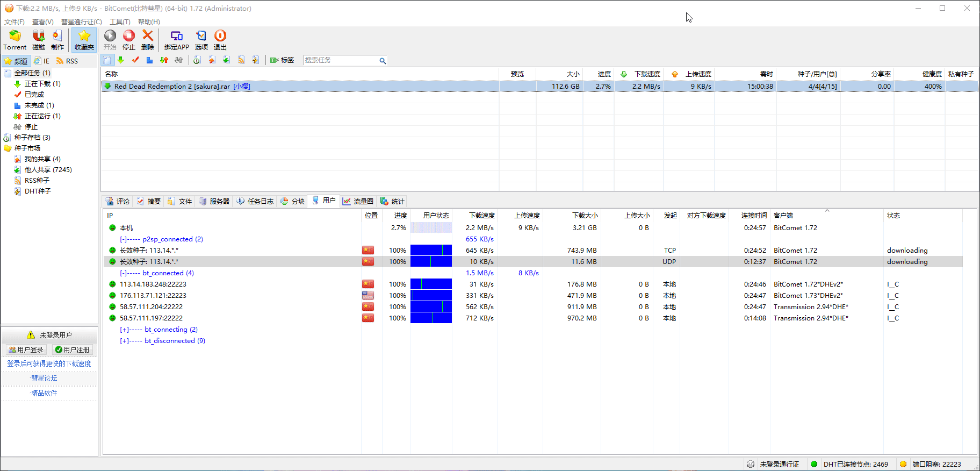
Task: Open options (选项) from toolbar
Action: [201, 40]
